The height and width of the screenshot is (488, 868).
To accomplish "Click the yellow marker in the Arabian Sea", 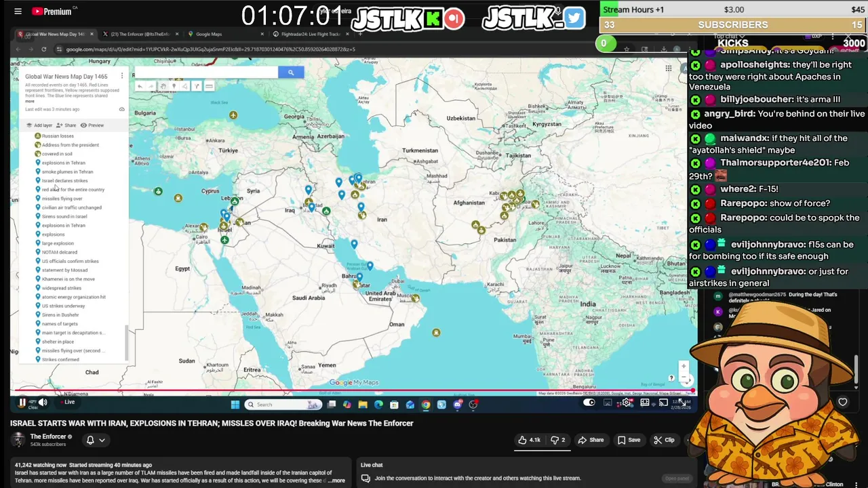I will (436, 332).
